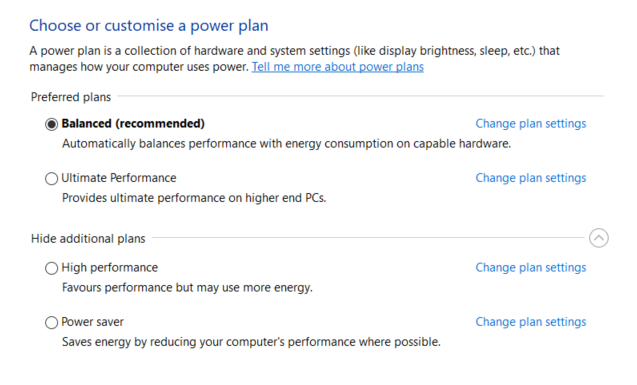
Task: Open Change plan settings for Ultimate Performance
Action: coord(531,178)
